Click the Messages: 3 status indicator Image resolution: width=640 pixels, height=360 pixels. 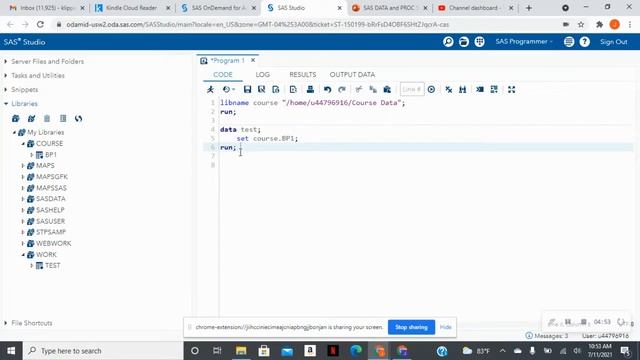pyautogui.click(x=547, y=336)
